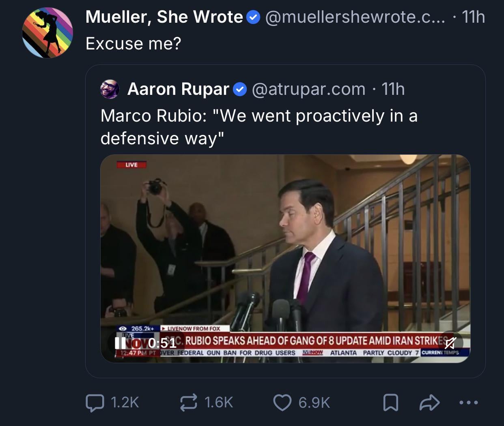Open Mueller, She Wrote profile avatar
Viewport: 504px width, 426px height.
(x=47, y=32)
